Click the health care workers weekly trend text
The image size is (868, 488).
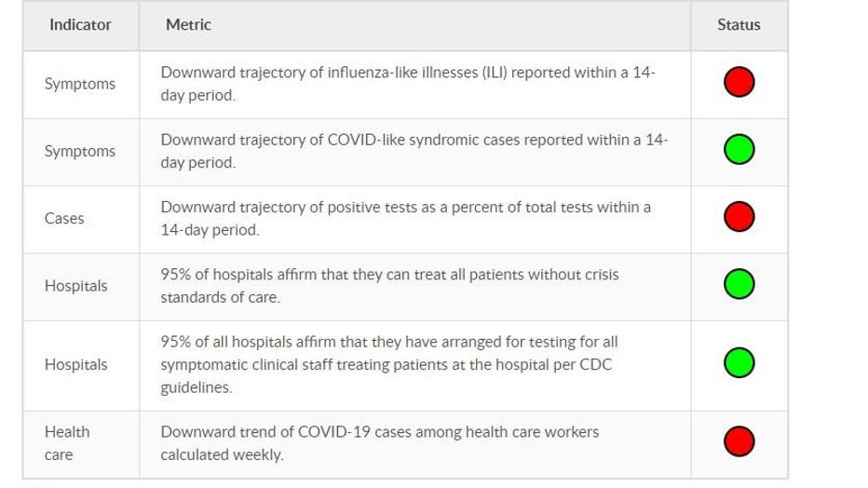[380, 443]
